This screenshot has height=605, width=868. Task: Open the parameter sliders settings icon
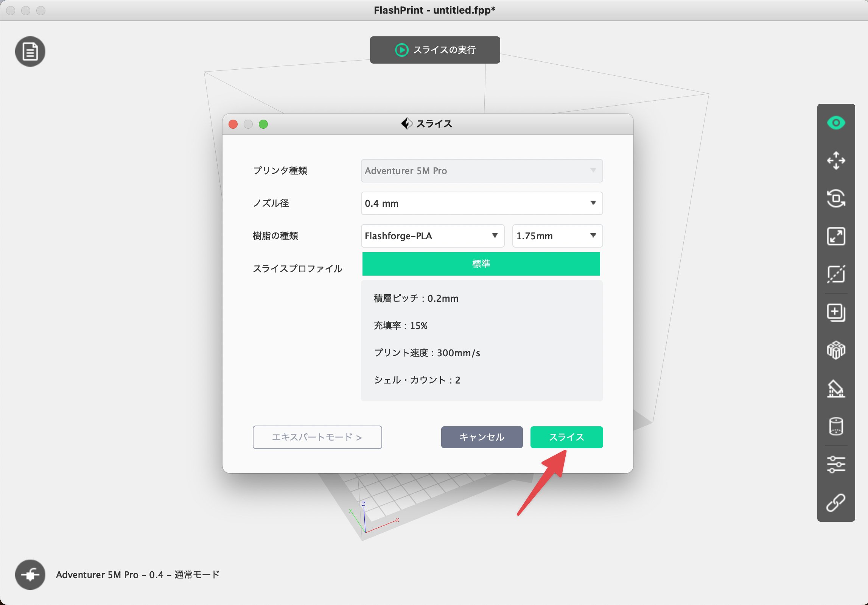point(836,465)
